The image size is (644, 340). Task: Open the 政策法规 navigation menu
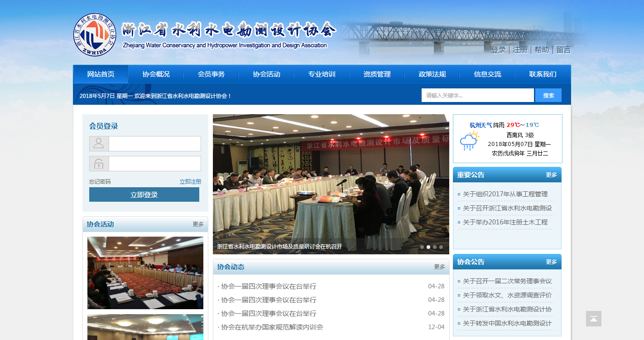pos(432,74)
